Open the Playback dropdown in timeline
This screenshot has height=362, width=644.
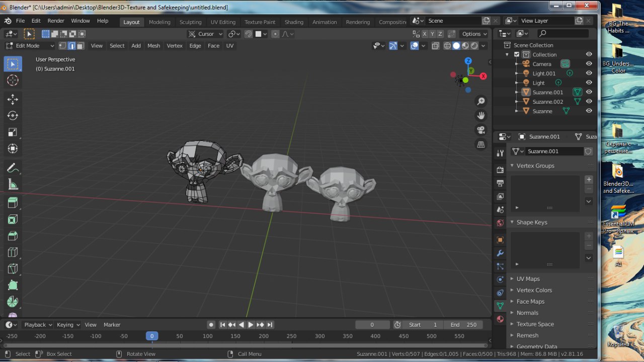click(x=38, y=325)
